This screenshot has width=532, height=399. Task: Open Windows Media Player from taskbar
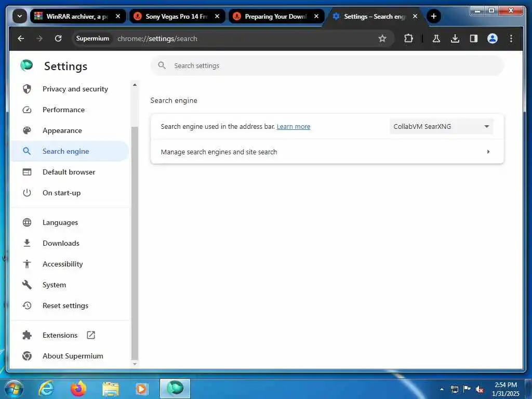pos(142,389)
